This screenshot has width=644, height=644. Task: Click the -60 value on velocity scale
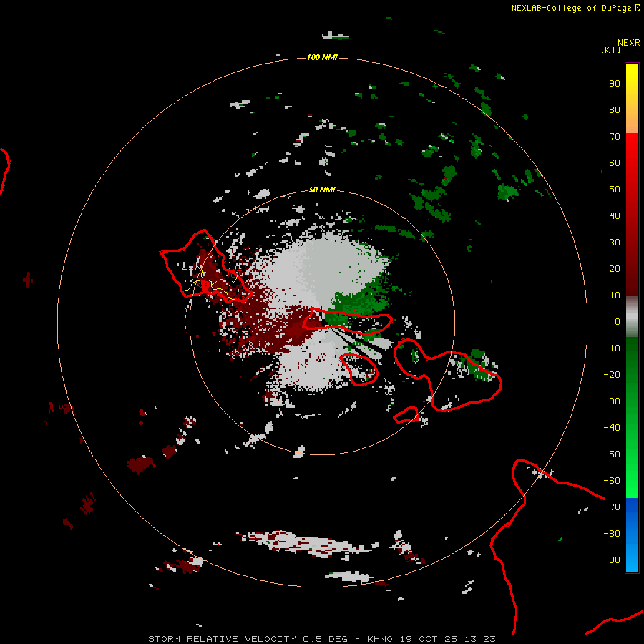612,481
